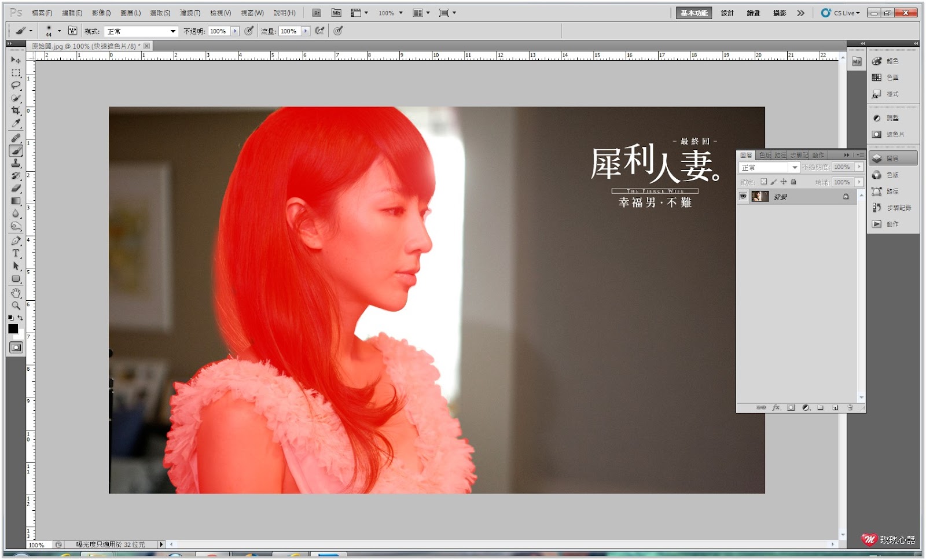Viewport: 926px width, 560px height.
Task: Select the Zoom tool
Action: click(16, 305)
